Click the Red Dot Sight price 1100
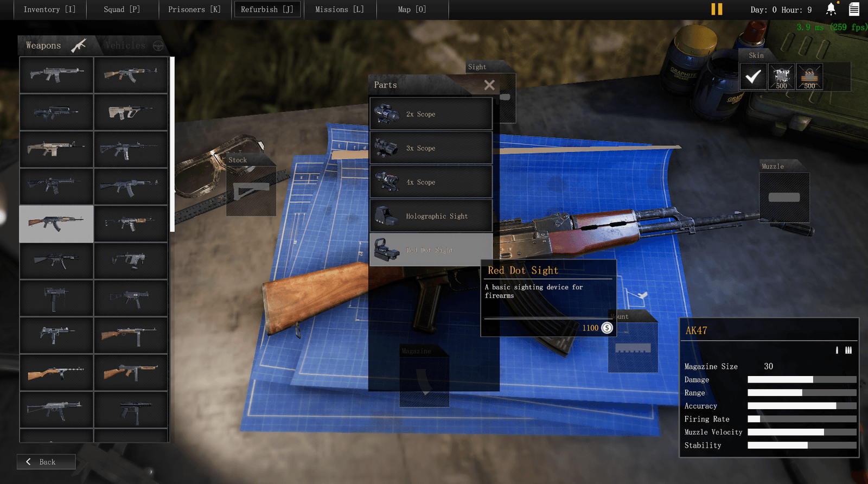868x484 pixels. [590, 328]
